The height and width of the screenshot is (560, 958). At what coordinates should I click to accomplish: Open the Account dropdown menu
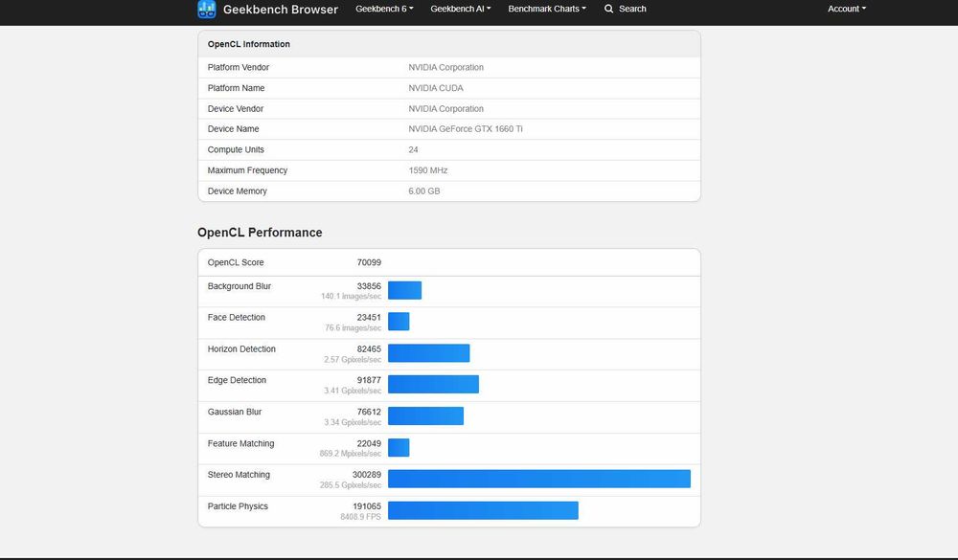click(x=847, y=9)
